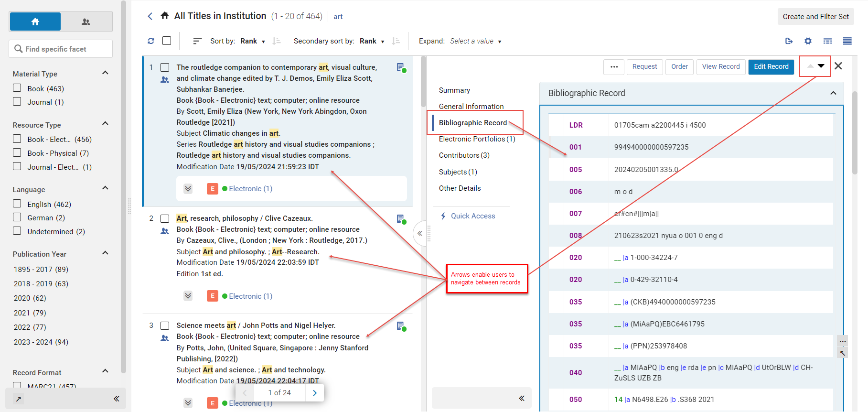The height and width of the screenshot is (412, 868).
Task: Switch to the full list view icon
Action: click(847, 41)
